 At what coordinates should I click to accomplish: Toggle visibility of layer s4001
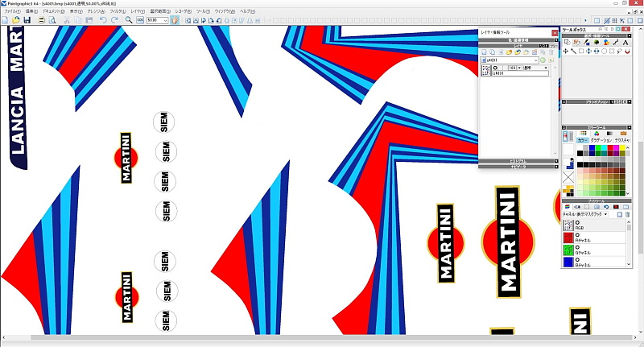495,68
